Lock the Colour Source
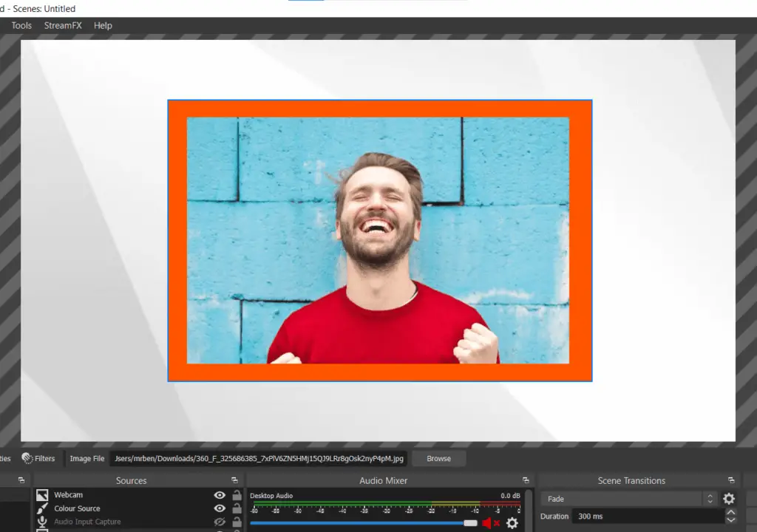The image size is (757, 532). tap(237, 508)
